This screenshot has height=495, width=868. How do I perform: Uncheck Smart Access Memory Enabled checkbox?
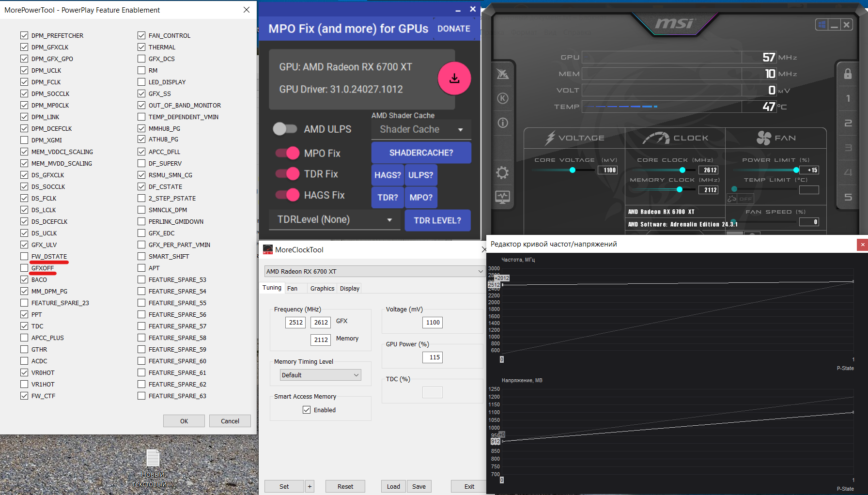coord(307,410)
